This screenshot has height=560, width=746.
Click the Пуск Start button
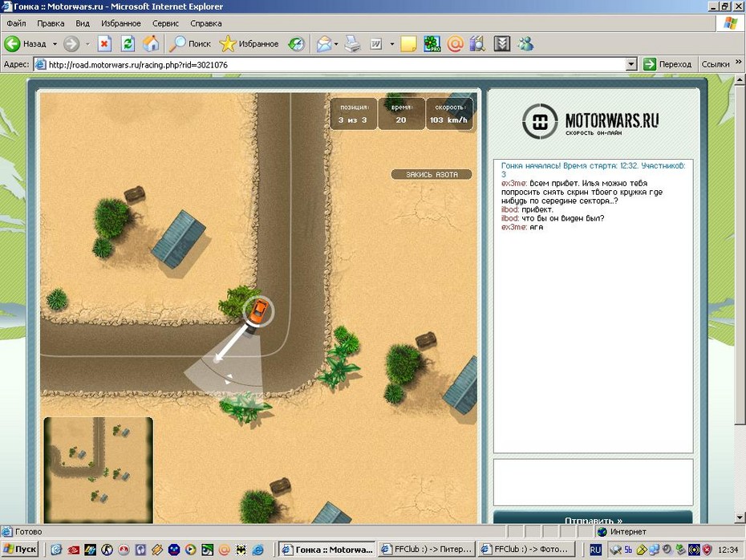pos(20,550)
